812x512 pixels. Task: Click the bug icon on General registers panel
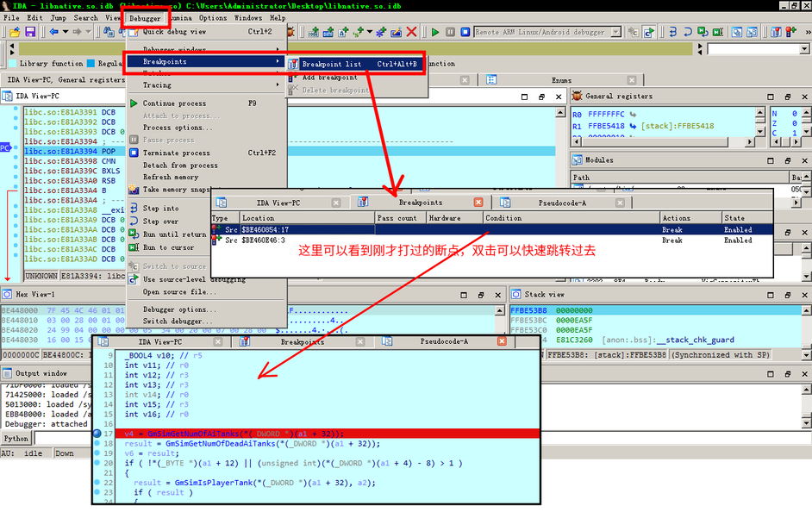coord(577,96)
